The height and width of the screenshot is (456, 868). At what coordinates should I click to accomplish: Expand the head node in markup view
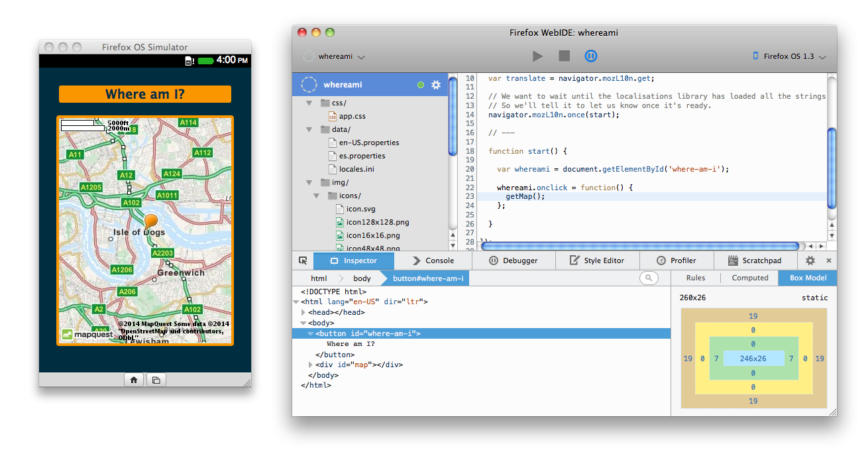[x=303, y=312]
